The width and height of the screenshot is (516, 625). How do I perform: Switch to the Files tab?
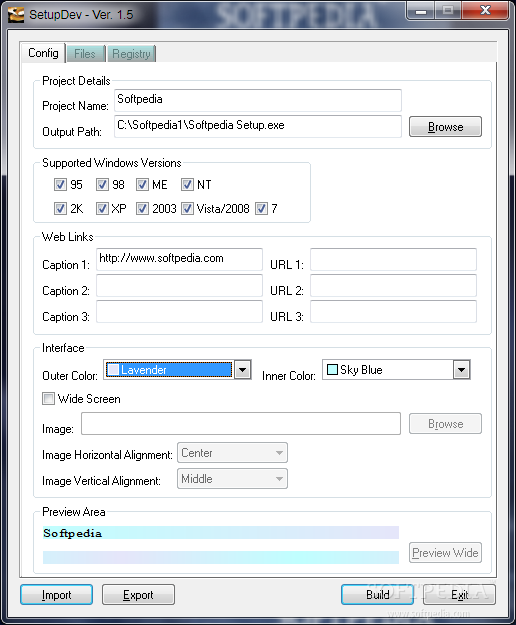(x=85, y=54)
